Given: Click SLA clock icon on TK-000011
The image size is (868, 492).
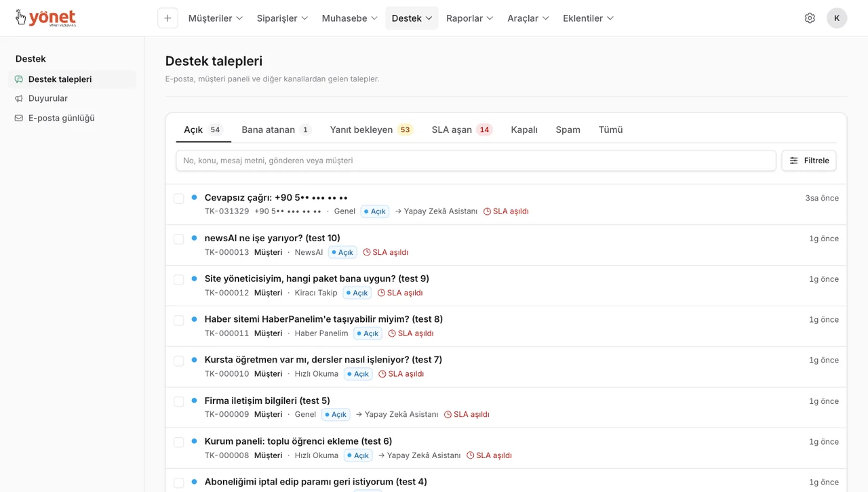Looking at the screenshot, I should point(392,333).
